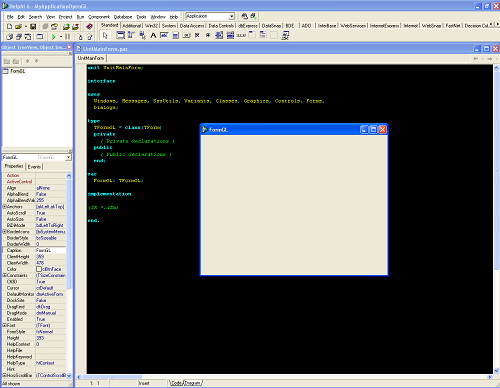Open the Component menu
This screenshot has height=388, width=500.
[x=99, y=17]
